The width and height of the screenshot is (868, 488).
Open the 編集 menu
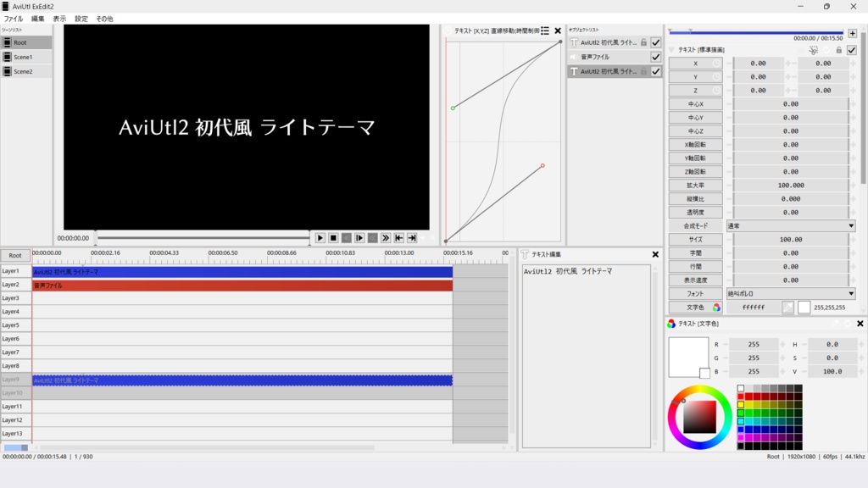coord(37,19)
